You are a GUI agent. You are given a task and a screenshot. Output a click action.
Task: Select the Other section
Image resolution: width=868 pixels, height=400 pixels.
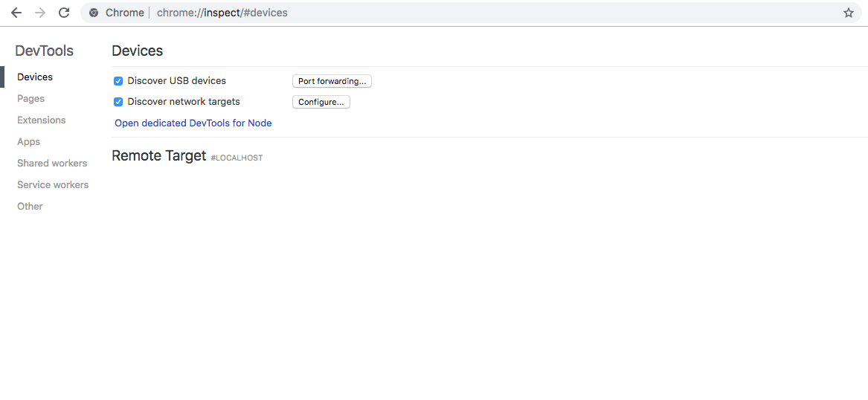(30, 207)
